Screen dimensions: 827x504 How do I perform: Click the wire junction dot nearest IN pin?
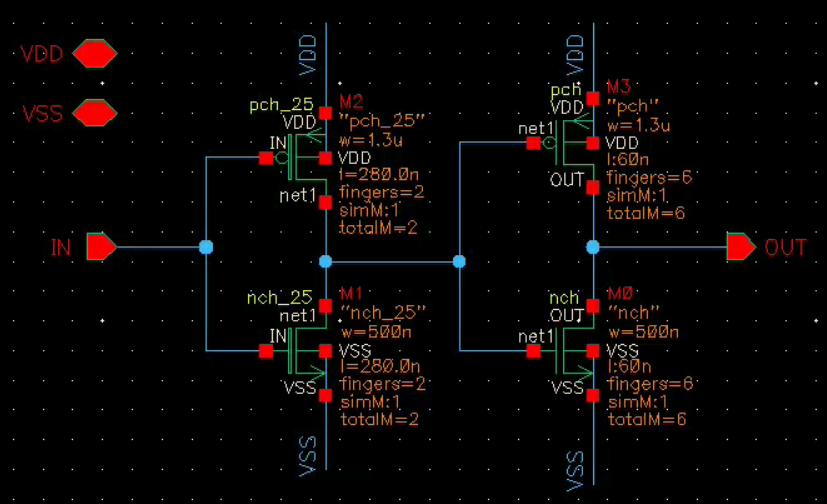pyautogui.click(x=206, y=247)
